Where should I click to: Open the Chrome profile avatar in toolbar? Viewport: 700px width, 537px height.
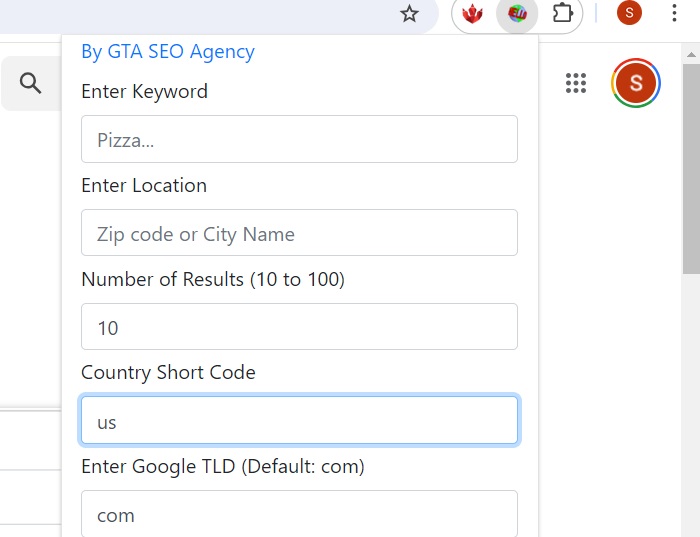(x=629, y=13)
